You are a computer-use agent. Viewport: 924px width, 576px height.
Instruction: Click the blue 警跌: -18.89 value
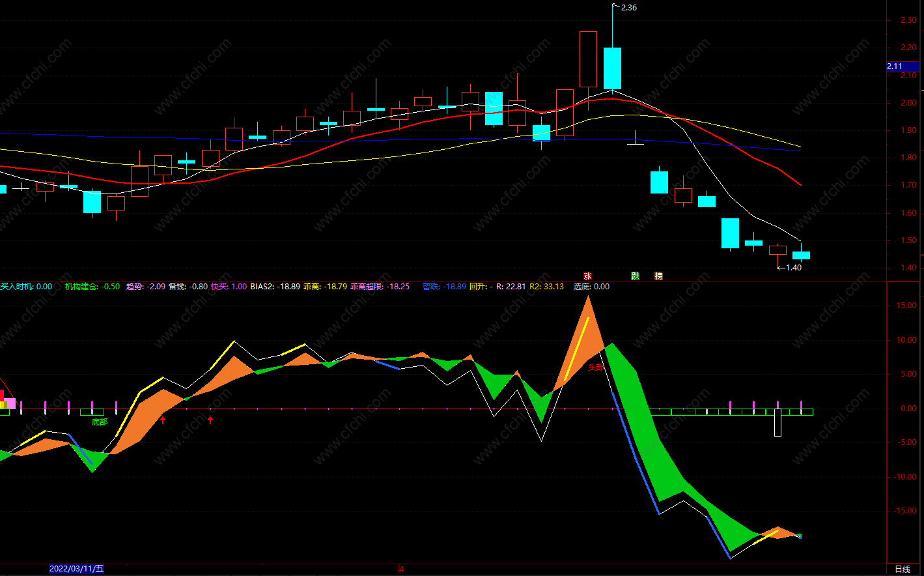tap(444, 287)
